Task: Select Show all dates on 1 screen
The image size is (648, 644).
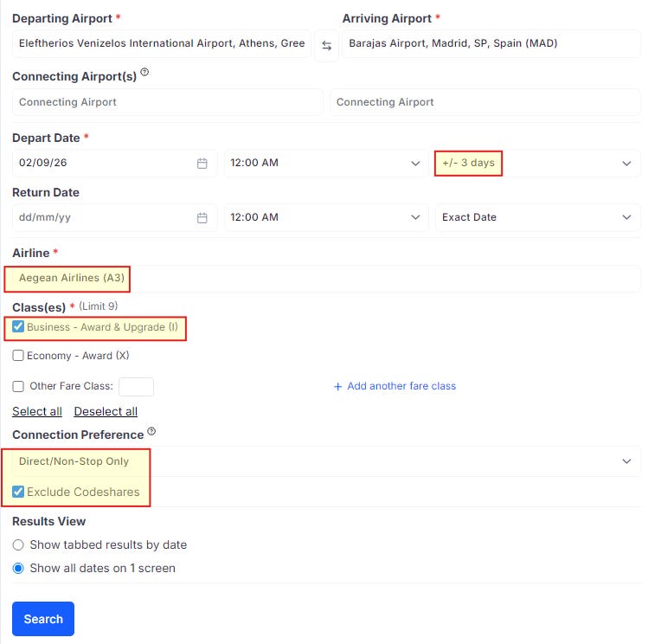Action: [18, 569]
